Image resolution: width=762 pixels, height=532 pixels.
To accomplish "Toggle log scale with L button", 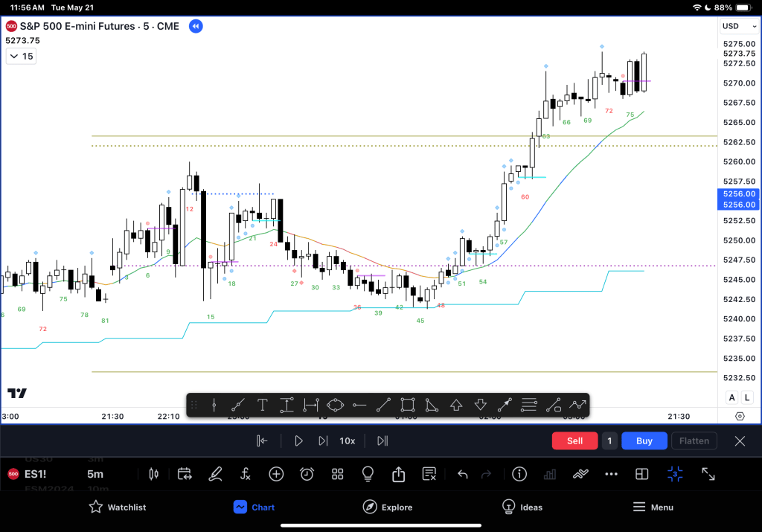I will tap(746, 398).
